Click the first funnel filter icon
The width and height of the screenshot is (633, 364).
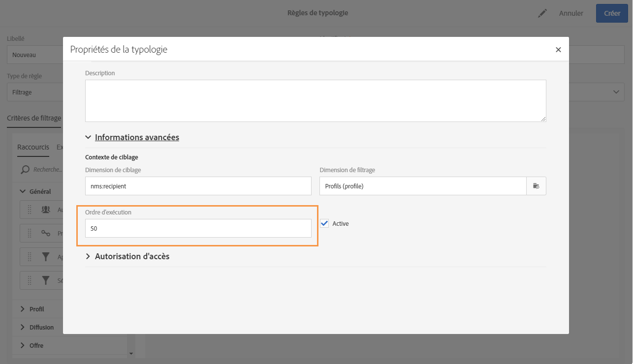pyautogui.click(x=46, y=257)
